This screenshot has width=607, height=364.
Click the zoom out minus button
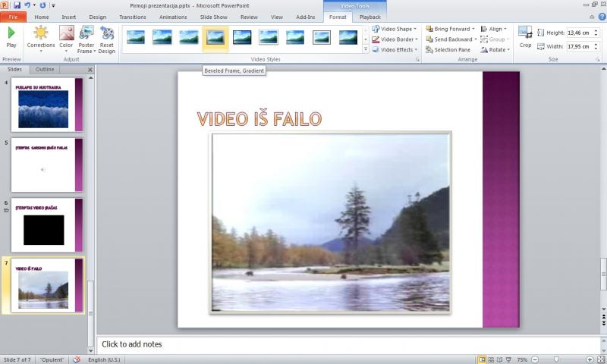pos(535,359)
